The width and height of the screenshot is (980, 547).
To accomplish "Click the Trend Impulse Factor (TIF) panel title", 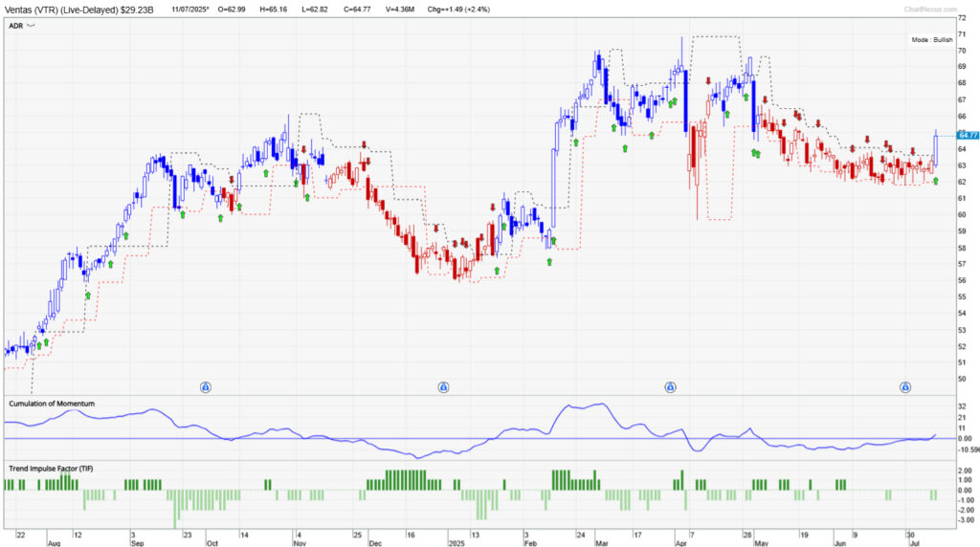I will click(x=51, y=469).
